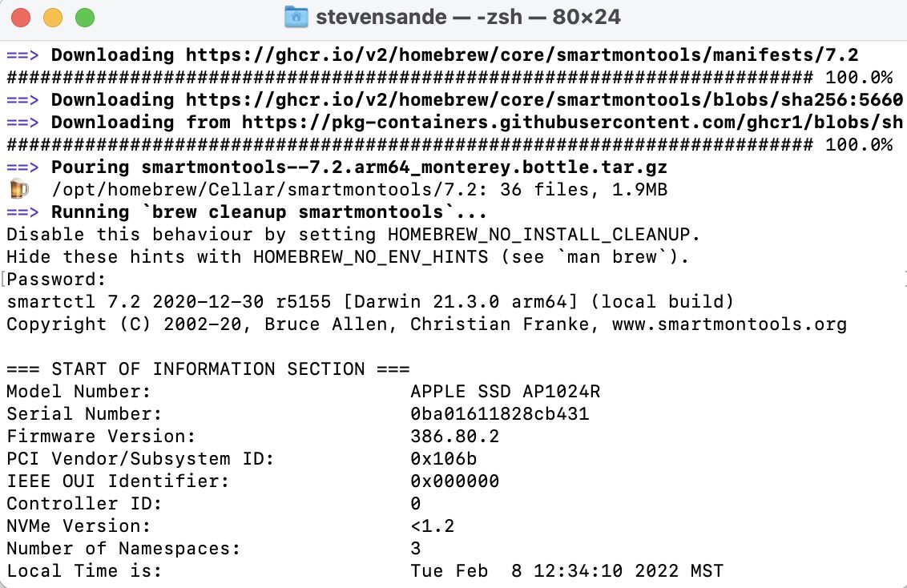Click the serial number 0ba01611828cb431

click(x=499, y=414)
